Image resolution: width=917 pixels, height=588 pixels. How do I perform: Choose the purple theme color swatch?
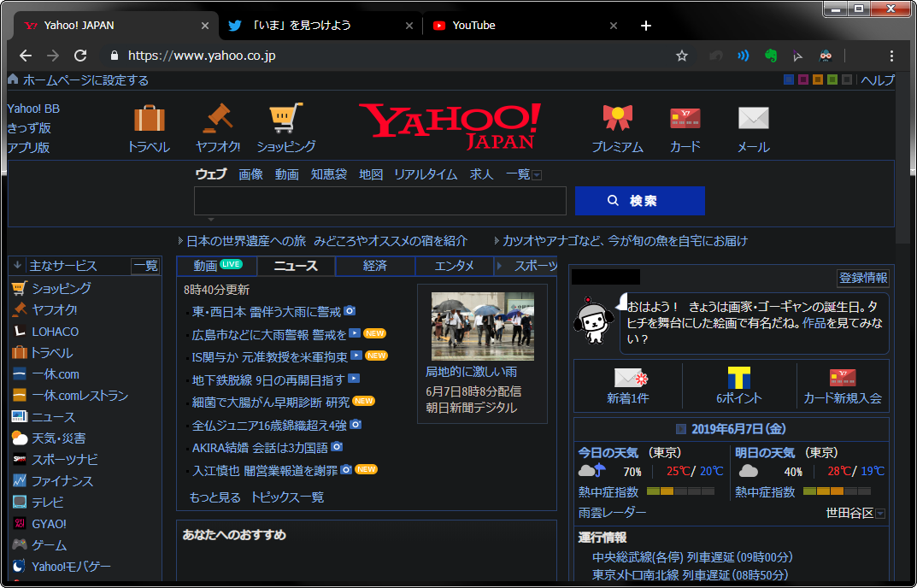point(803,79)
